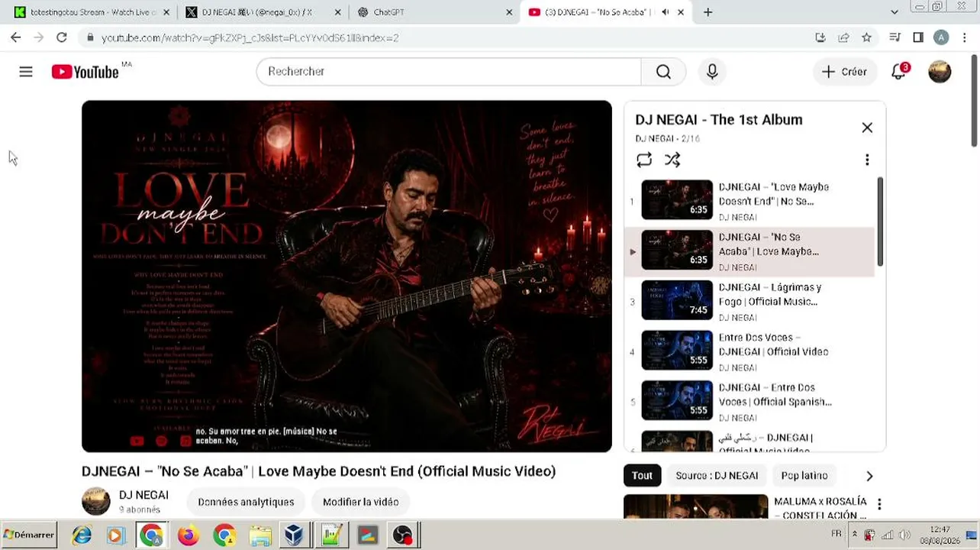This screenshot has height=550, width=980.
Task: Open the browser media controls icon
Action: pyautogui.click(x=895, y=37)
